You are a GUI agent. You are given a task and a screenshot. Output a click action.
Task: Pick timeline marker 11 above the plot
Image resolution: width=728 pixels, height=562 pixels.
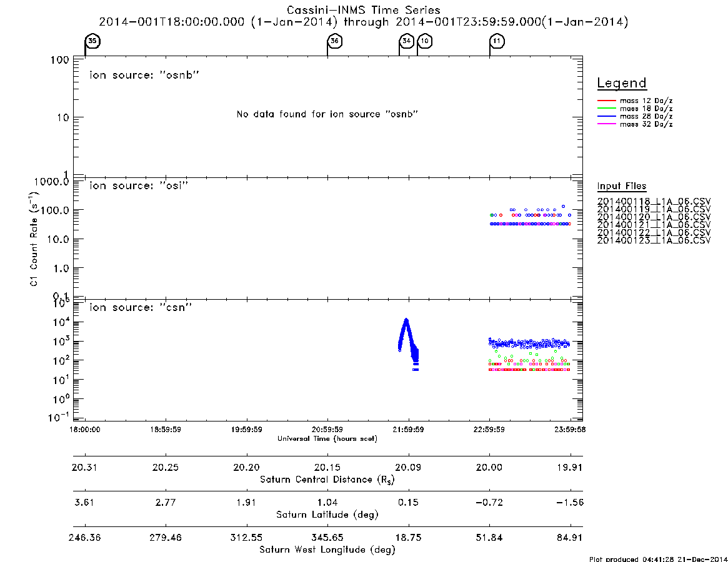point(497,41)
